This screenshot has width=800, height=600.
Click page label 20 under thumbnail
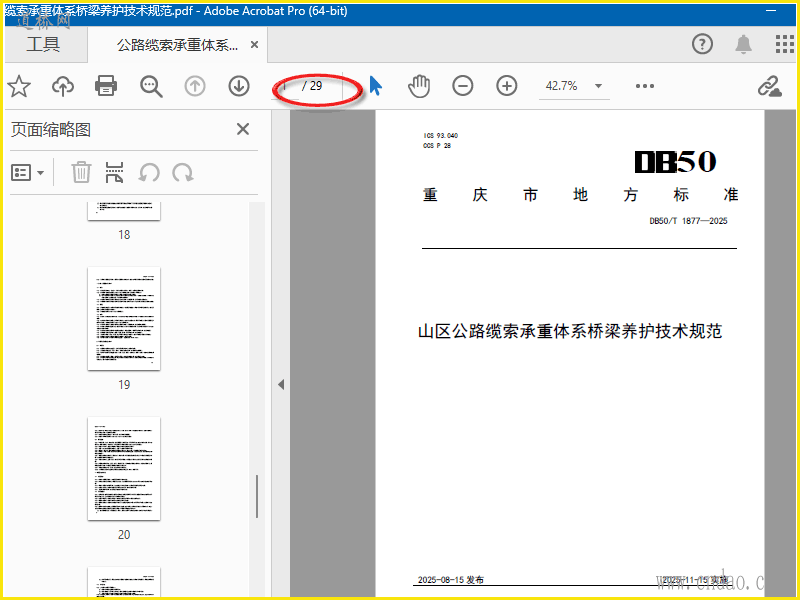(x=124, y=535)
